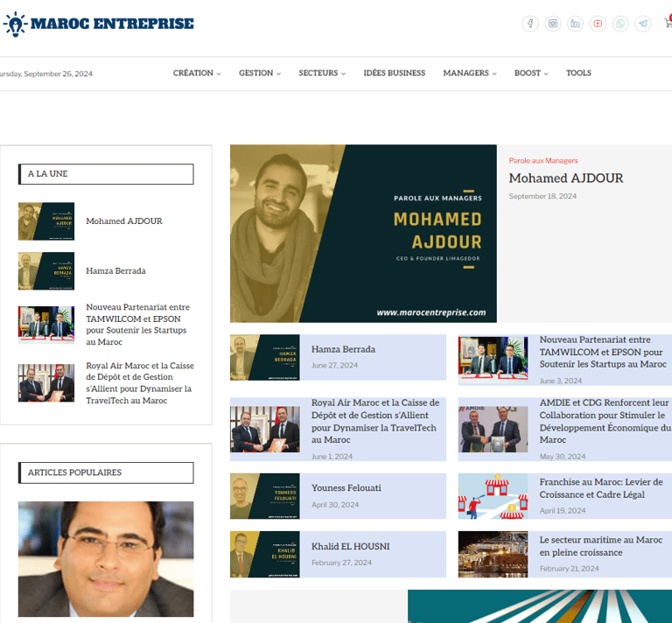Open the shopping cart icon
Image resolution: width=672 pixels, height=623 pixels.
pyautogui.click(x=668, y=22)
